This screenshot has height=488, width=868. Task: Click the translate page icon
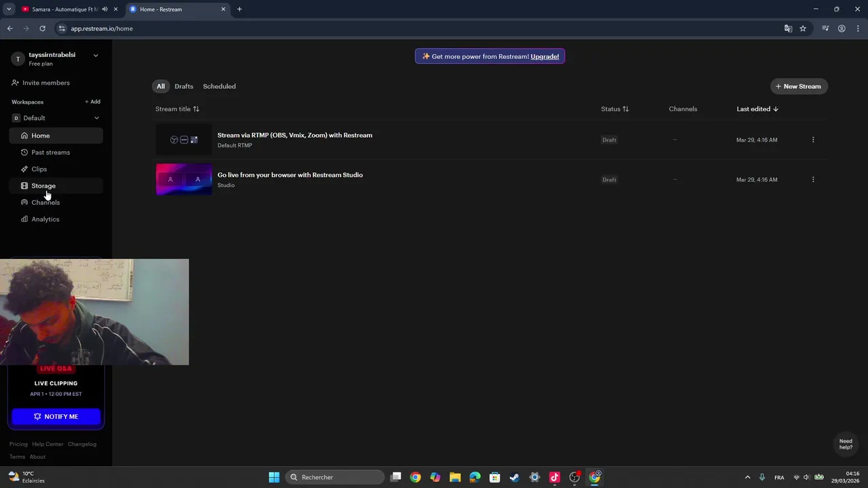click(788, 28)
